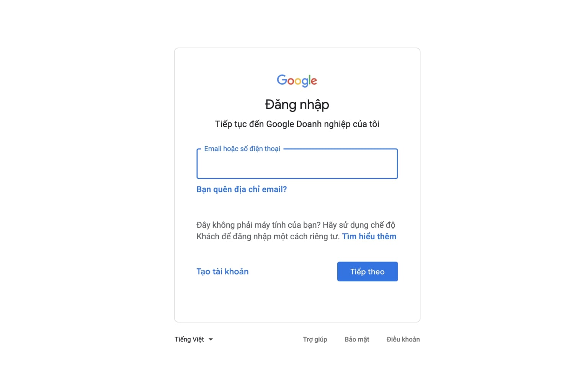Click the guest mode text starting Đây không phải
Screen dimensions: 588x392
pos(296,225)
